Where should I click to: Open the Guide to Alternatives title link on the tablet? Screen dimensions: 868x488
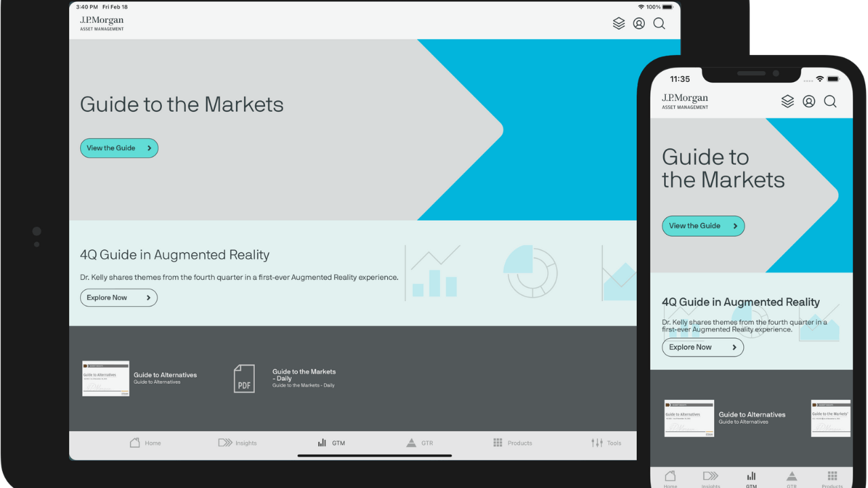click(x=165, y=375)
